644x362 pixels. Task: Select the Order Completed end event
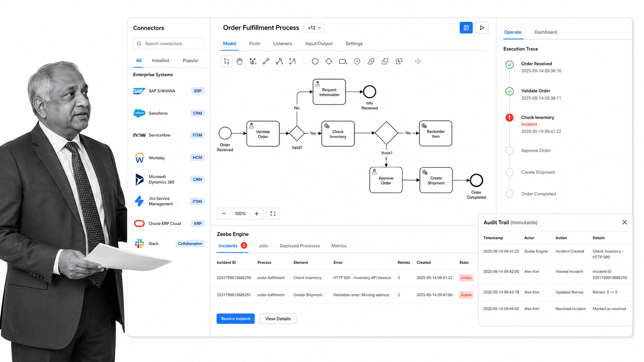click(476, 180)
